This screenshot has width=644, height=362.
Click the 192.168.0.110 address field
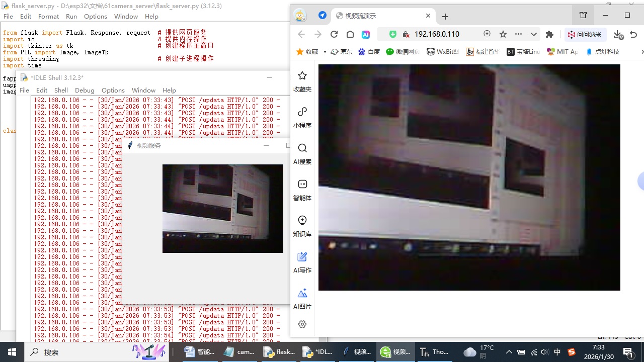pos(437,34)
